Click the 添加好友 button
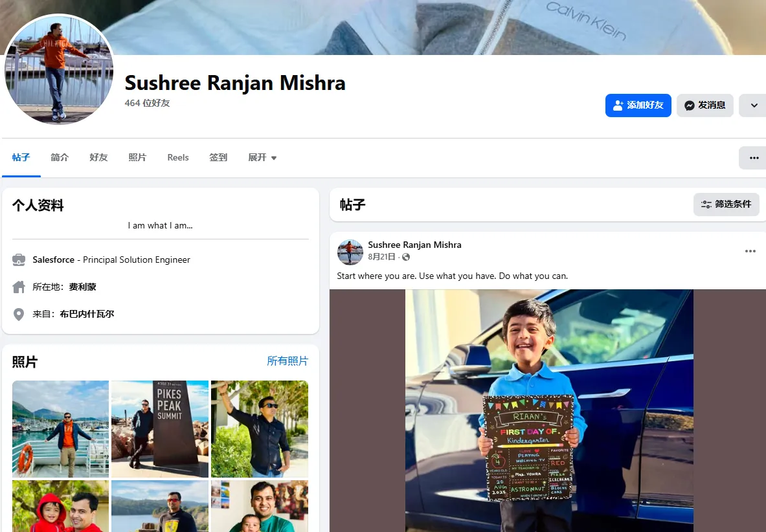This screenshot has width=766, height=532. coord(638,105)
